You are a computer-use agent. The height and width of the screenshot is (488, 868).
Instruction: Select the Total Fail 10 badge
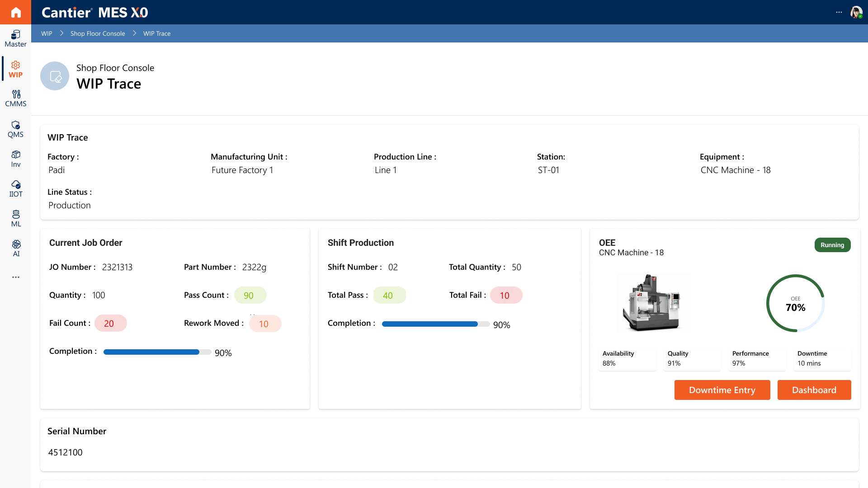506,295
